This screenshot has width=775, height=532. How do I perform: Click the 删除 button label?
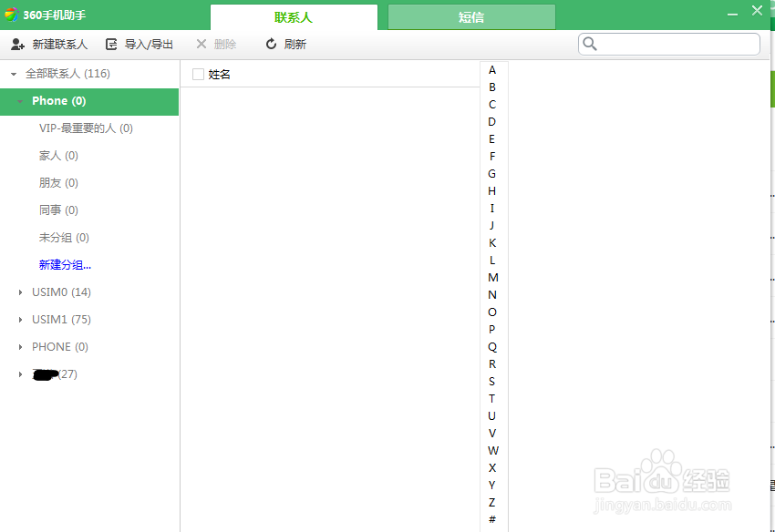coord(225,45)
